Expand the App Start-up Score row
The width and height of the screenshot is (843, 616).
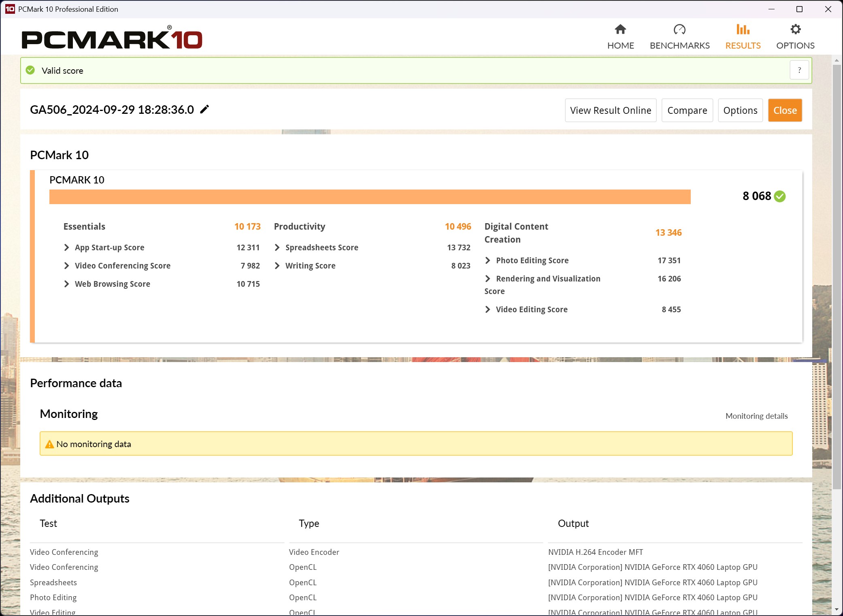coord(67,247)
